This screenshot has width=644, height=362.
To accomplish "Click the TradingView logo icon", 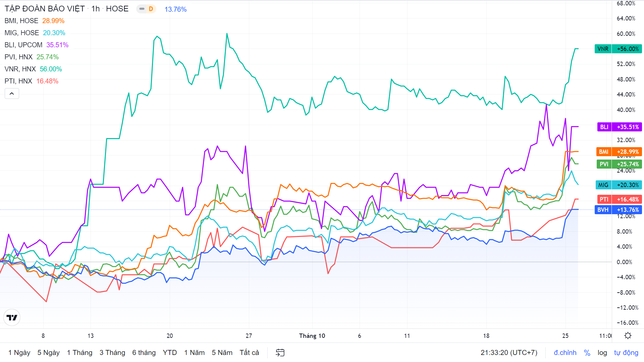I will [12, 317].
